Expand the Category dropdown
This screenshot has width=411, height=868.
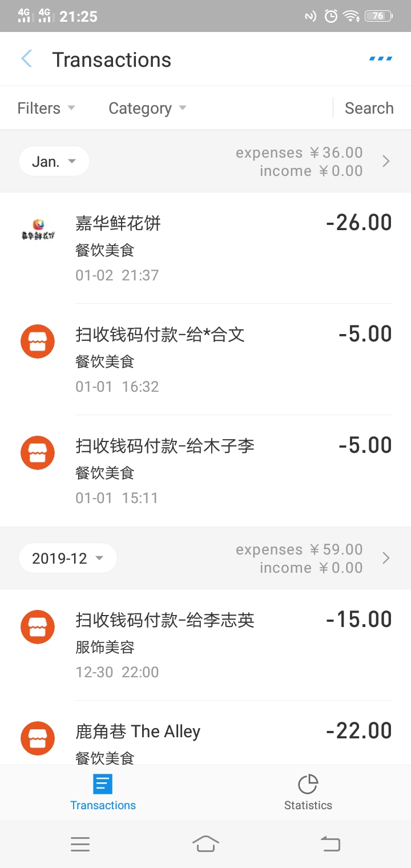pyautogui.click(x=147, y=108)
